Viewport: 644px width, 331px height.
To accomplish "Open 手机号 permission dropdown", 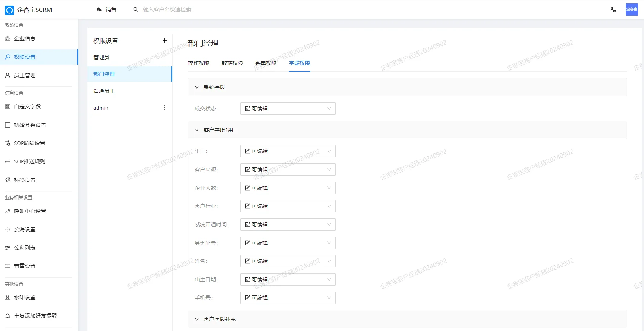I will click(288, 298).
